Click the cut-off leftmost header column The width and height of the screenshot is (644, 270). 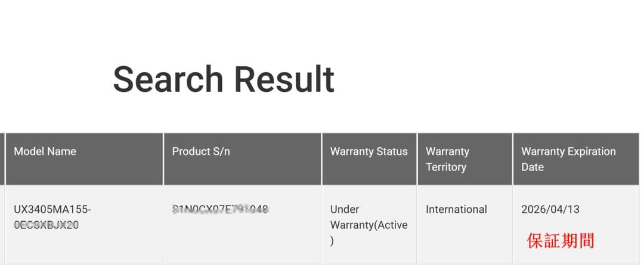click(2, 159)
